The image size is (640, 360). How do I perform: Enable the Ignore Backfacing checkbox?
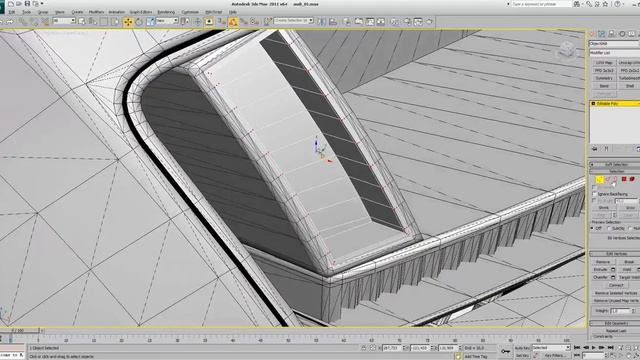(x=594, y=194)
